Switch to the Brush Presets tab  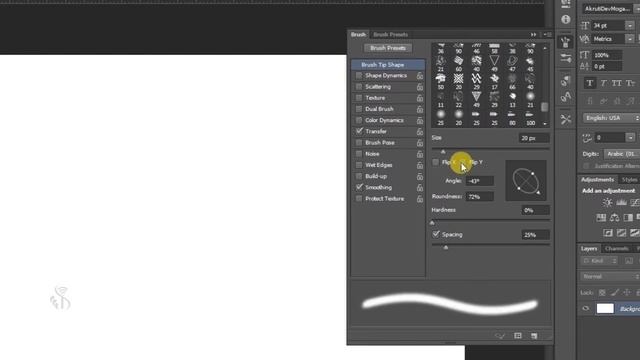(x=391, y=35)
